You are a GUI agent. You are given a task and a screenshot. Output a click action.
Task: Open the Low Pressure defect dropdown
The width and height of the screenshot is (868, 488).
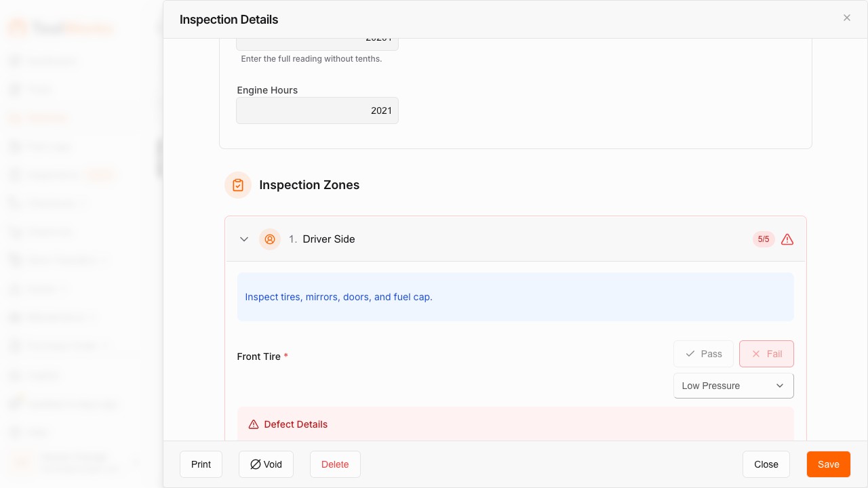pos(733,386)
